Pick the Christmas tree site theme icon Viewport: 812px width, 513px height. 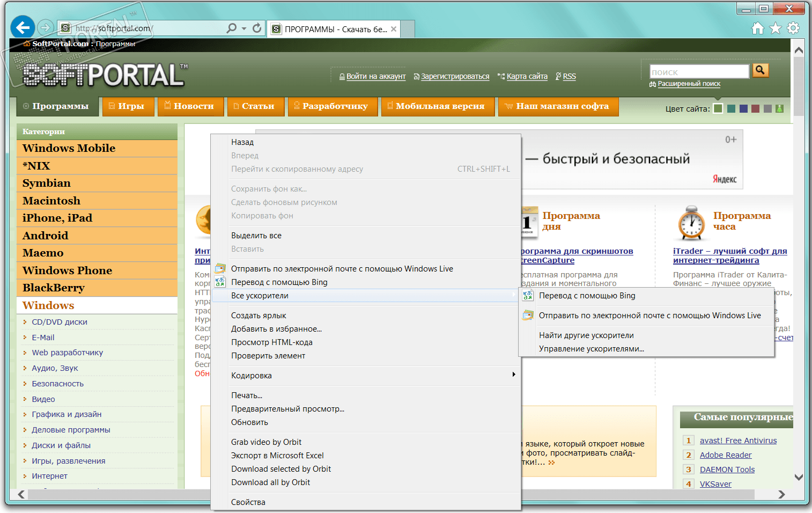click(780, 109)
